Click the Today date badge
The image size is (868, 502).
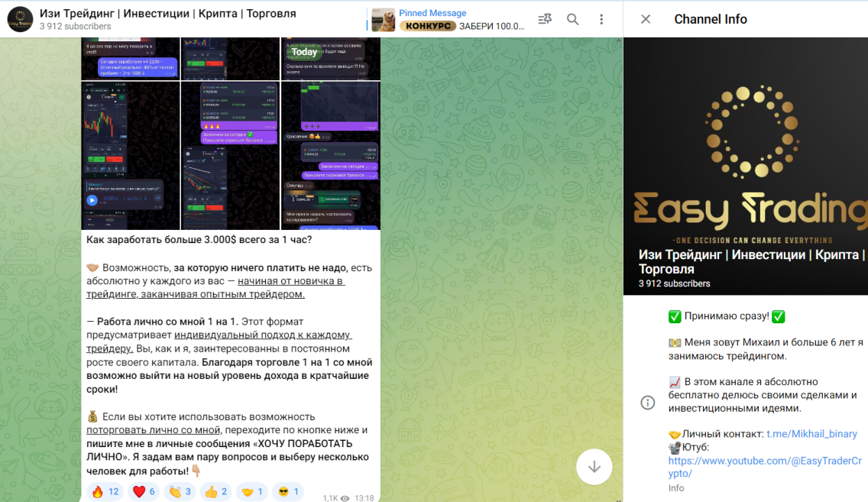click(x=304, y=52)
